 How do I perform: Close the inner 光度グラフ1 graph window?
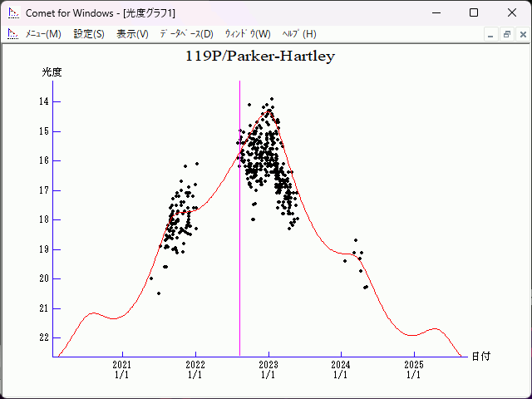pyautogui.click(x=521, y=34)
